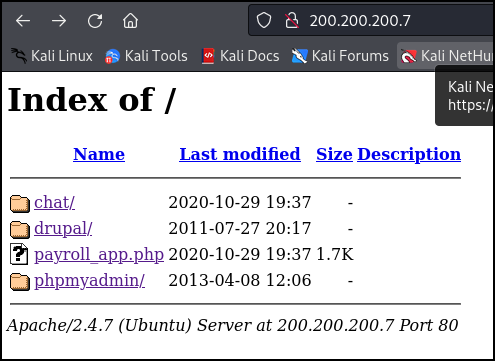Sort the listing by Last modified

[x=240, y=154]
